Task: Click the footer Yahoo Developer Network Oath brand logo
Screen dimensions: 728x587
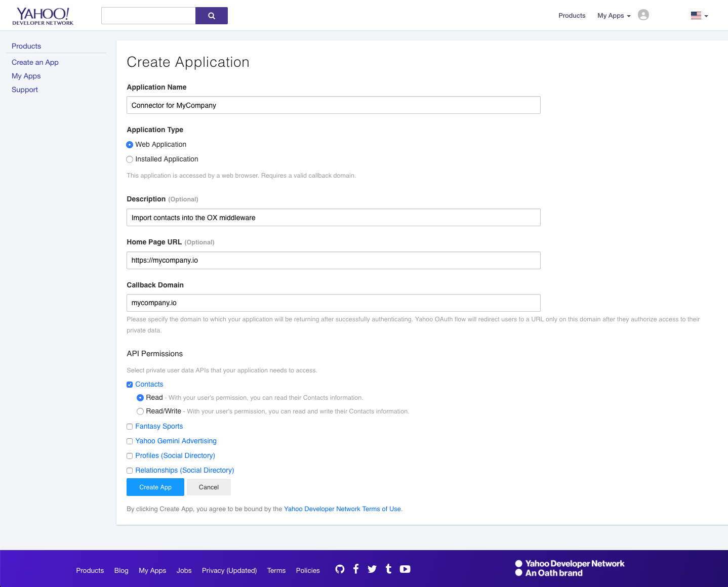Action: click(x=570, y=568)
